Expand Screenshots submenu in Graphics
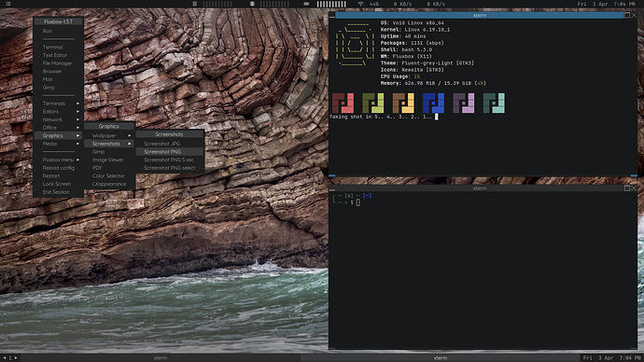Viewport: 644px width, 362px height. [x=109, y=144]
